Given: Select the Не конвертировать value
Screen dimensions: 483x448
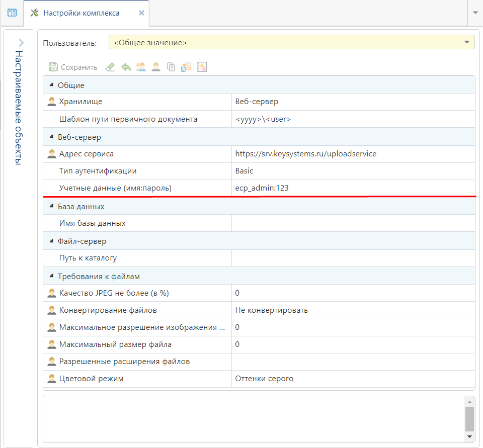Looking at the screenshot, I should point(353,310).
